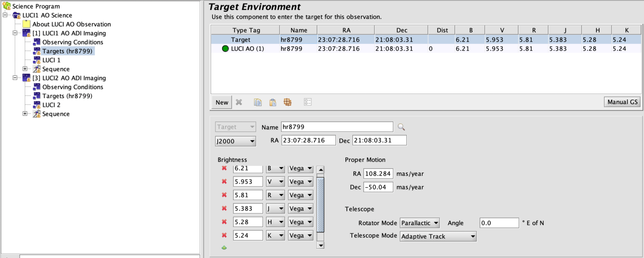Open the disabled Target type dropdown
The image size is (644, 258).
(235, 127)
